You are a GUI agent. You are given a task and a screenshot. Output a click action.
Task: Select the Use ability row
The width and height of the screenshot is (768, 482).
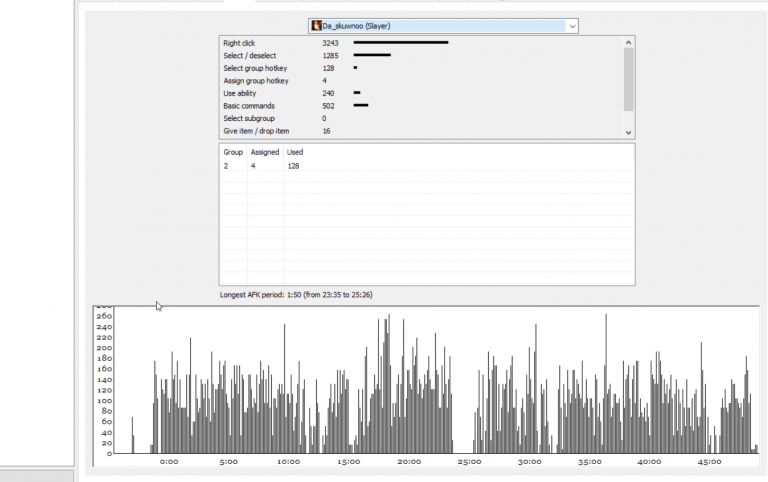coord(421,93)
